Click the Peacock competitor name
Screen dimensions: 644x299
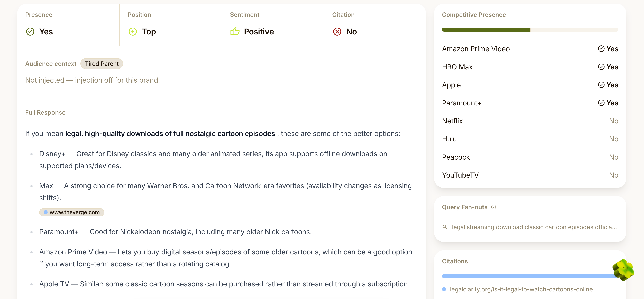click(x=456, y=157)
